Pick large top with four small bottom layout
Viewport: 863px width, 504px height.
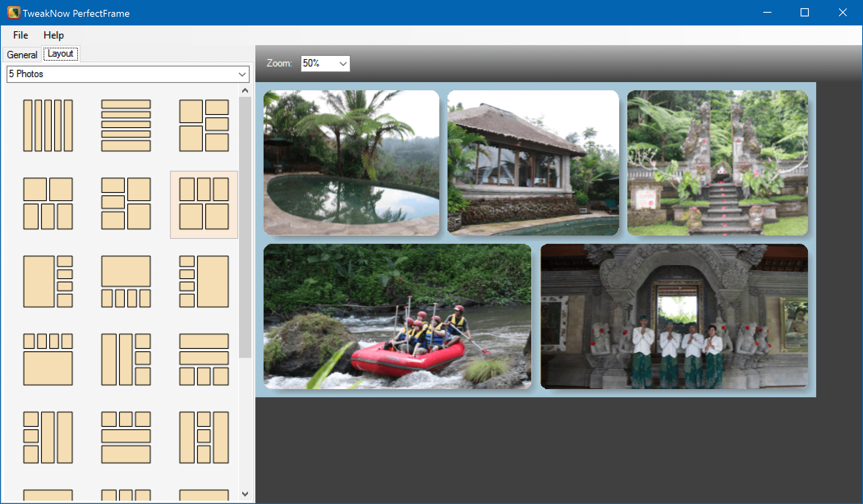point(126,282)
